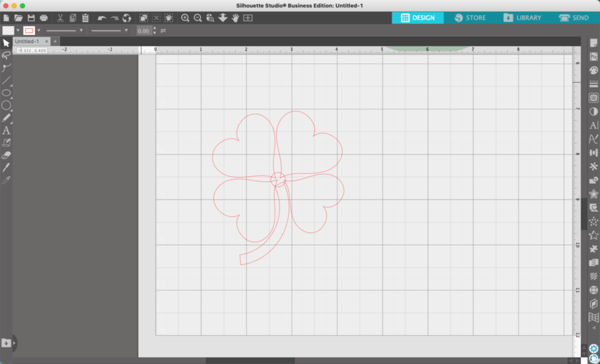
Task: Decrease line thickness stepper down
Action: point(155,33)
